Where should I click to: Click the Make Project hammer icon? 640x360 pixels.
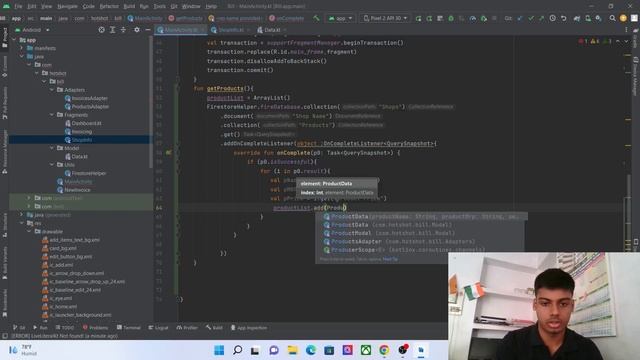coord(316,18)
